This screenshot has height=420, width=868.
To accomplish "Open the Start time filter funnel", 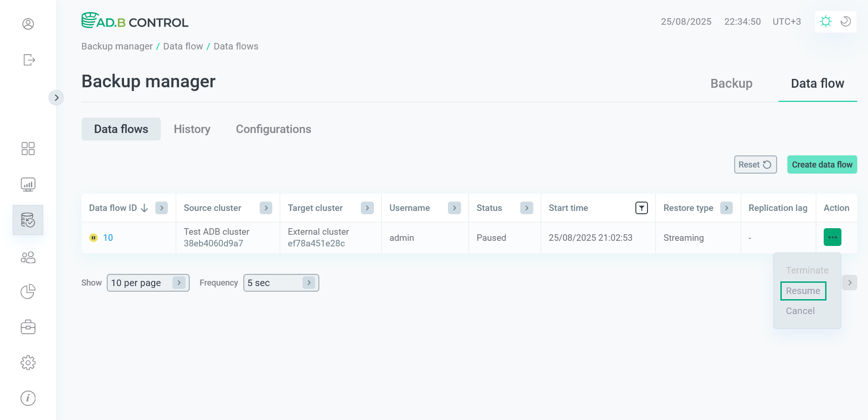I will coord(642,208).
